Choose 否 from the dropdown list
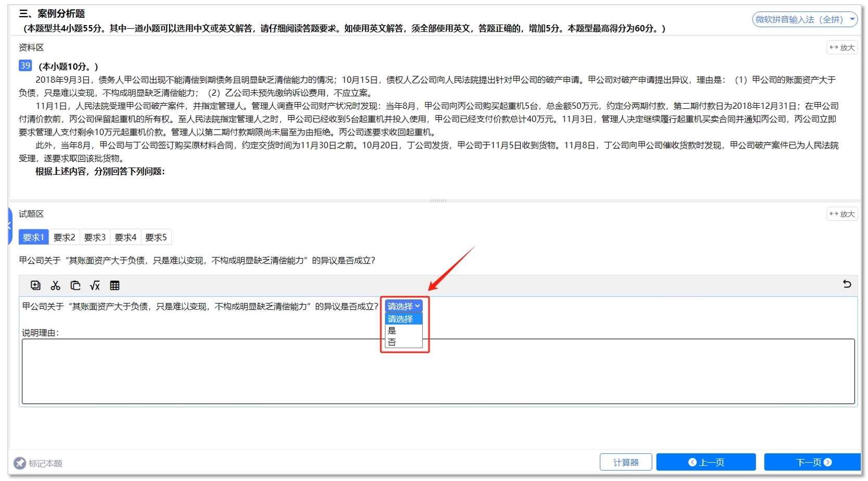The height and width of the screenshot is (481, 868). 392,342
